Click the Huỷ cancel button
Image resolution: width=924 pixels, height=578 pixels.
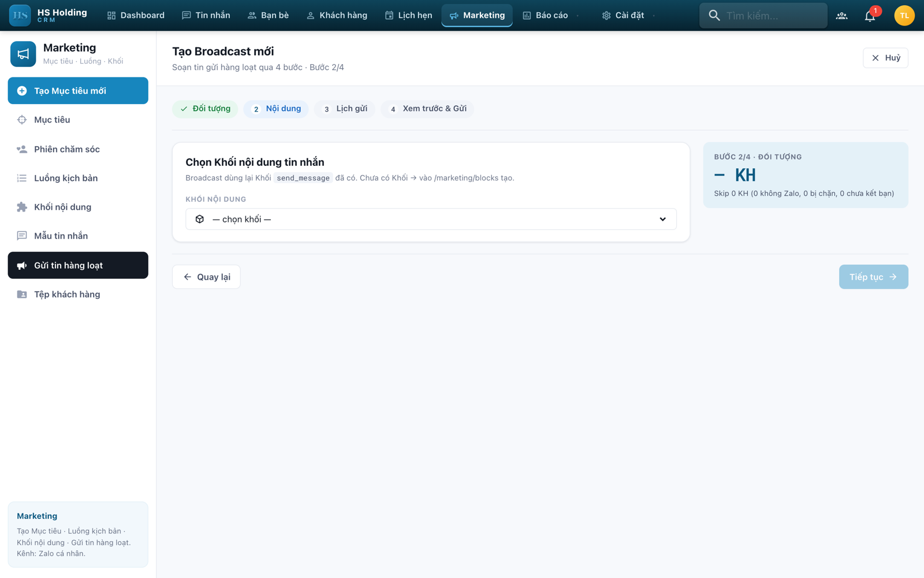click(885, 58)
